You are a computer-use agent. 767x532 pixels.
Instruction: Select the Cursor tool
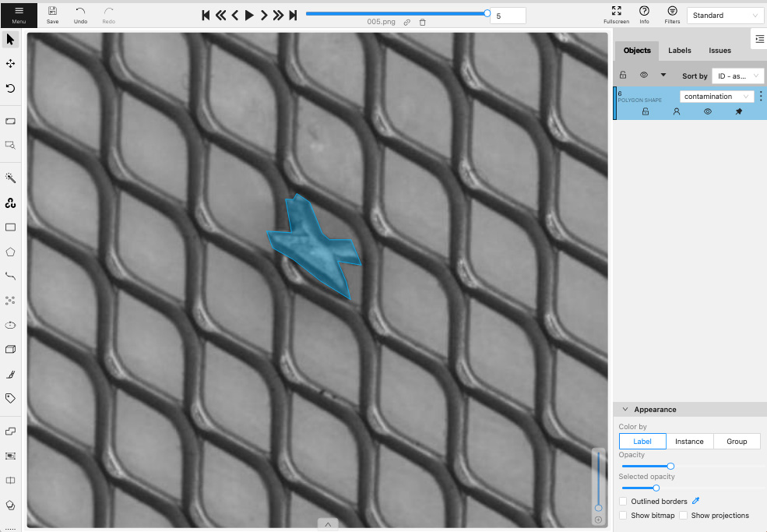click(x=10, y=39)
